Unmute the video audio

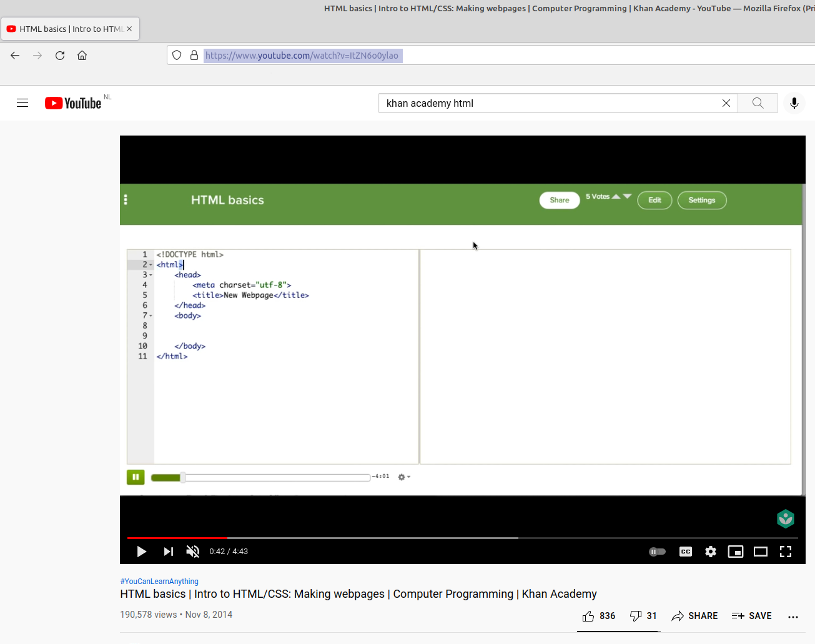tap(192, 552)
